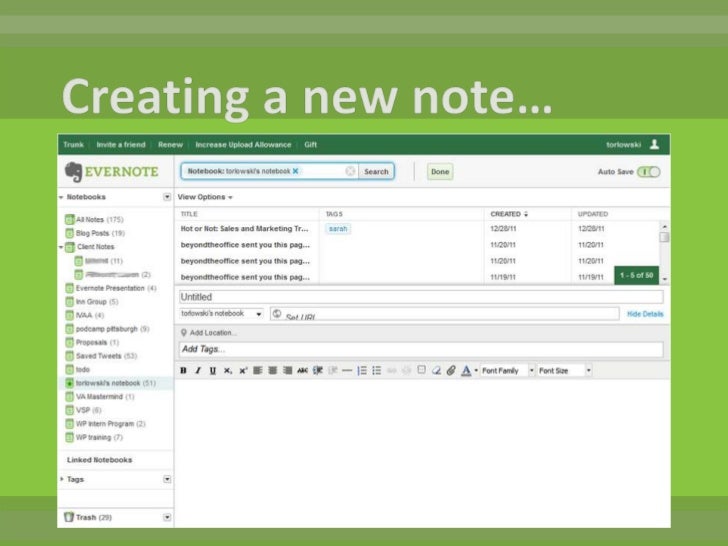Toggle italic formatting

(198, 370)
